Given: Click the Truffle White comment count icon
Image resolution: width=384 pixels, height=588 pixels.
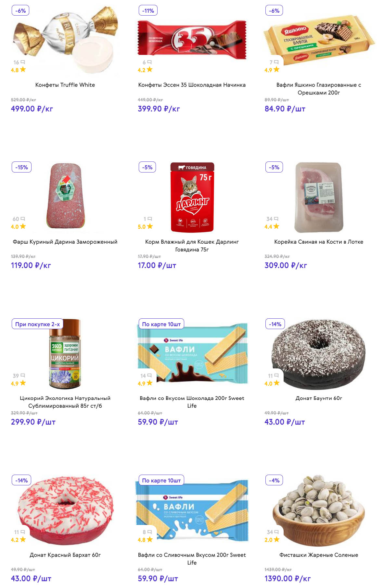Looking at the screenshot, I should (23, 62).
